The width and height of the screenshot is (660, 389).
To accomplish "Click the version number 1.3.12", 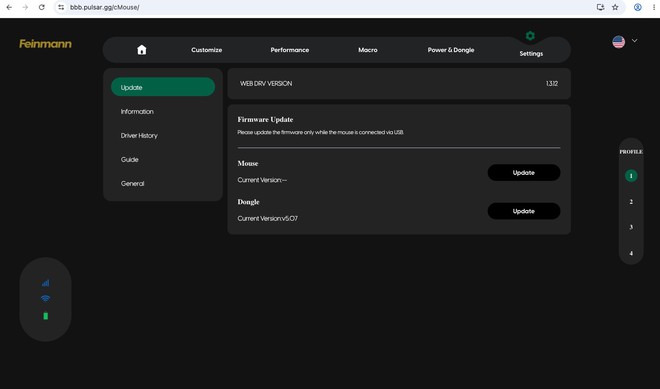I will pos(552,83).
